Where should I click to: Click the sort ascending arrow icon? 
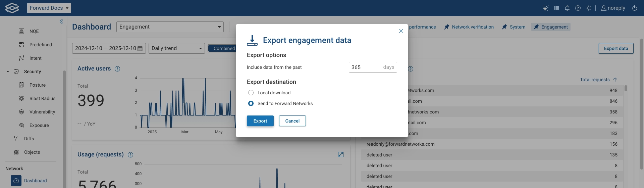615,80
